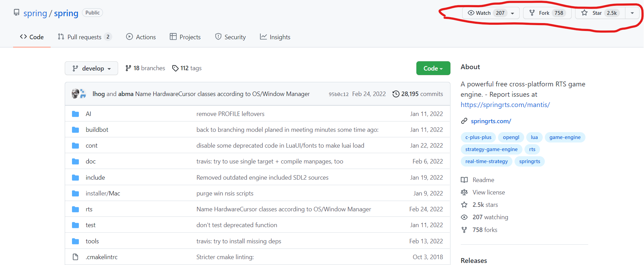Click the tag icon beside 112 tags
The height and width of the screenshot is (265, 644).
click(175, 68)
